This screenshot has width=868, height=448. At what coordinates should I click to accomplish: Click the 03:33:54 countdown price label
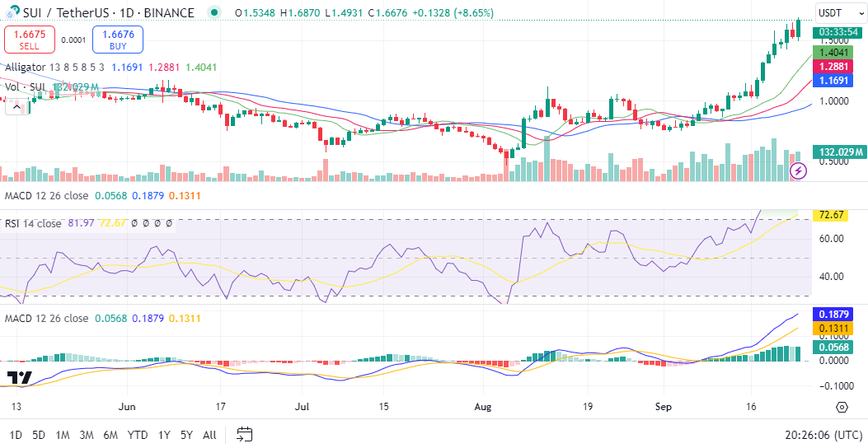(x=838, y=33)
